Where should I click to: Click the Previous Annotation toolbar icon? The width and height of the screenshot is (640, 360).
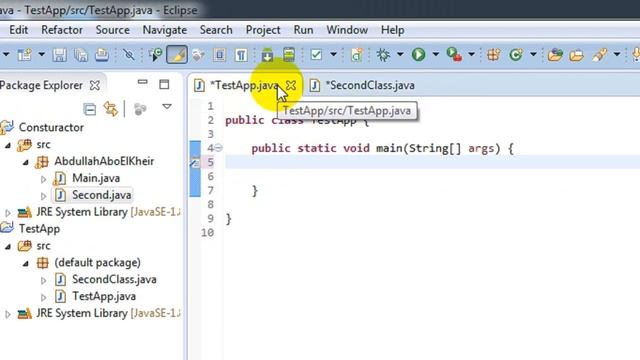click(289, 55)
